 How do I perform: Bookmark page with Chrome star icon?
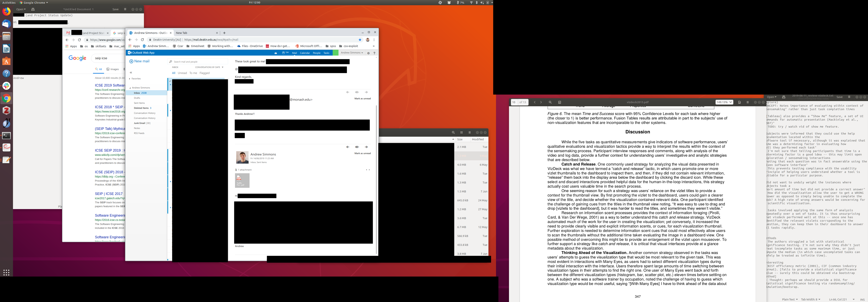click(x=360, y=40)
